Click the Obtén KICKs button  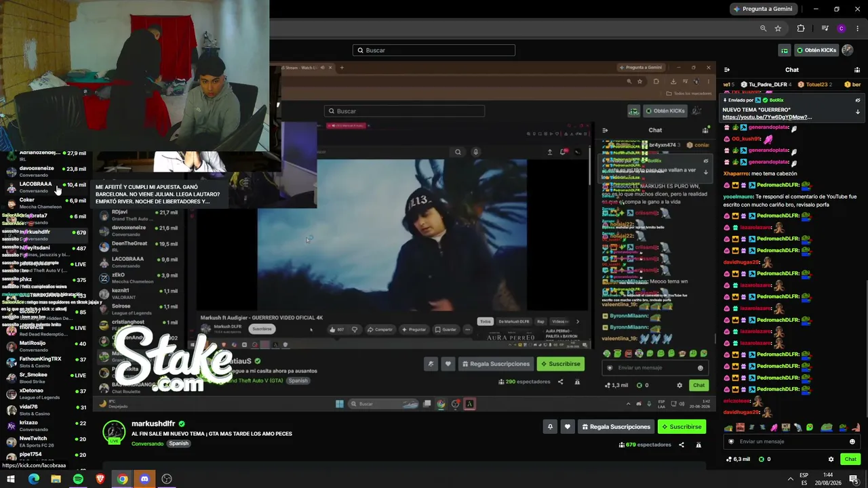(816, 50)
